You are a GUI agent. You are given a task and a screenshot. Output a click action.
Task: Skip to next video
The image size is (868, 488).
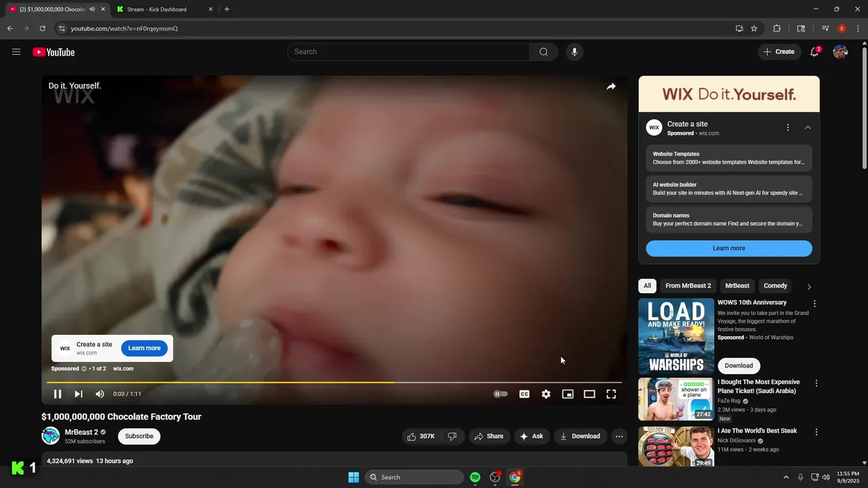[79, 394]
